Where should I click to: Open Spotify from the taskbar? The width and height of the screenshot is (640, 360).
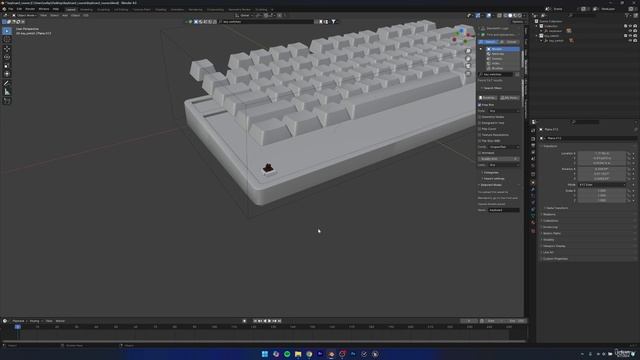coord(287,354)
